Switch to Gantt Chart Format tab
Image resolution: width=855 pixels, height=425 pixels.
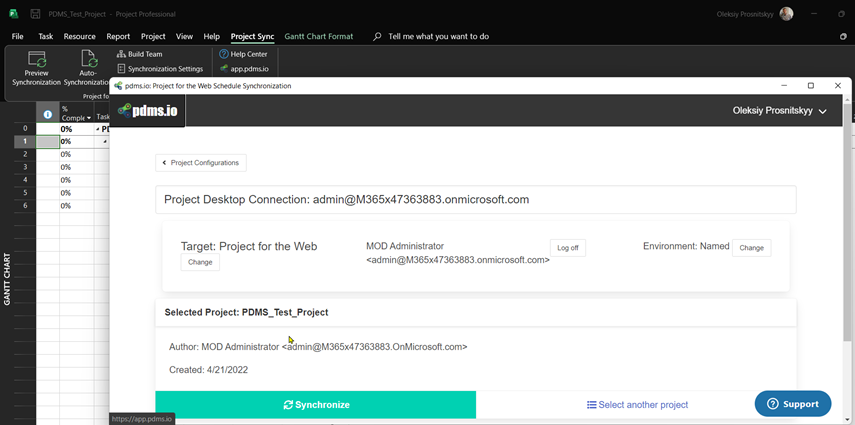click(319, 37)
